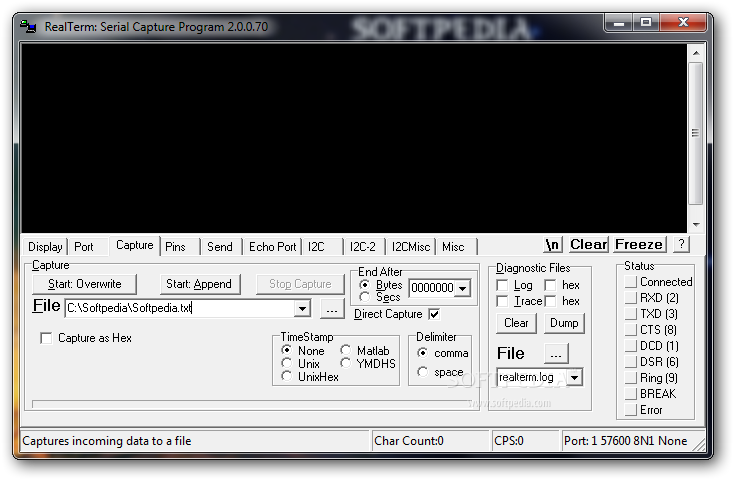Select TimeStamp UnixHex option
The image size is (734, 480).
tap(286, 376)
